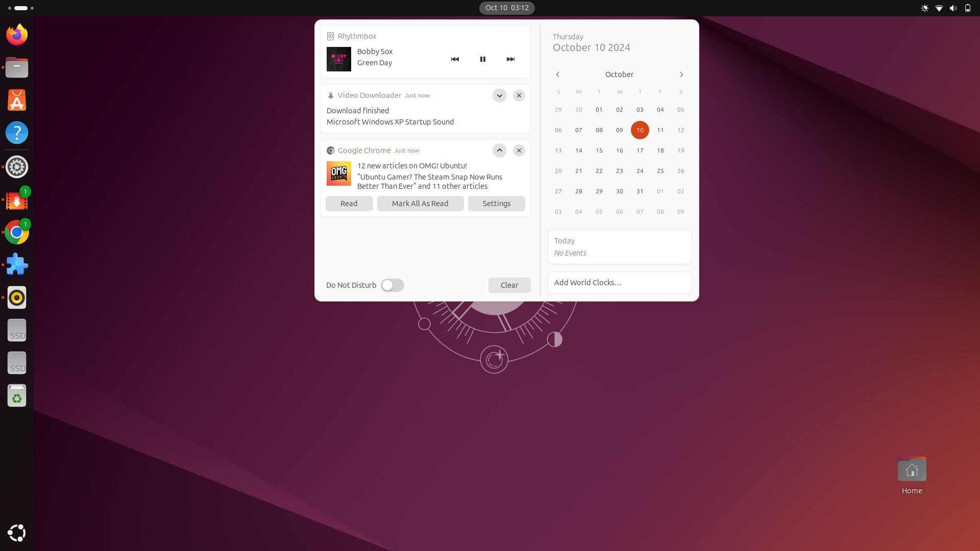The width and height of the screenshot is (980, 551).
Task: Clear all notifications panel
Action: (509, 284)
